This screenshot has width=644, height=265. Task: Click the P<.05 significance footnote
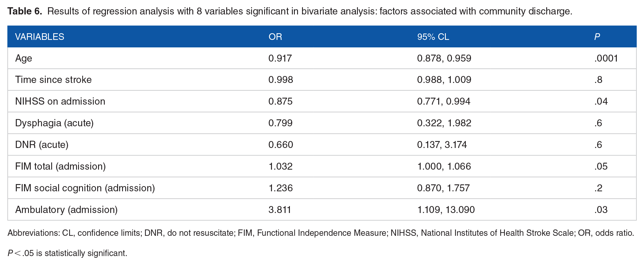(x=67, y=253)
